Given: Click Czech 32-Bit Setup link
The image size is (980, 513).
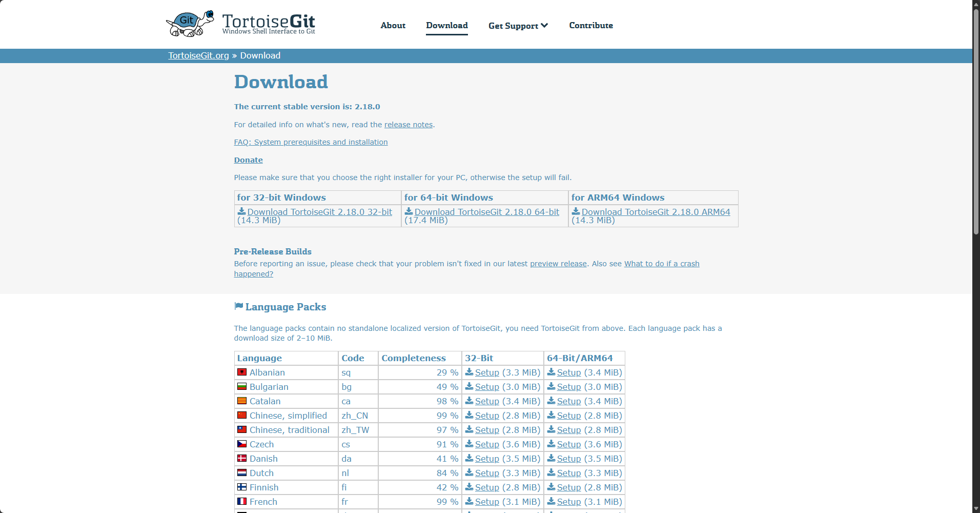Looking at the screenshot, I should pyautogui.click(x=487, y=444).
